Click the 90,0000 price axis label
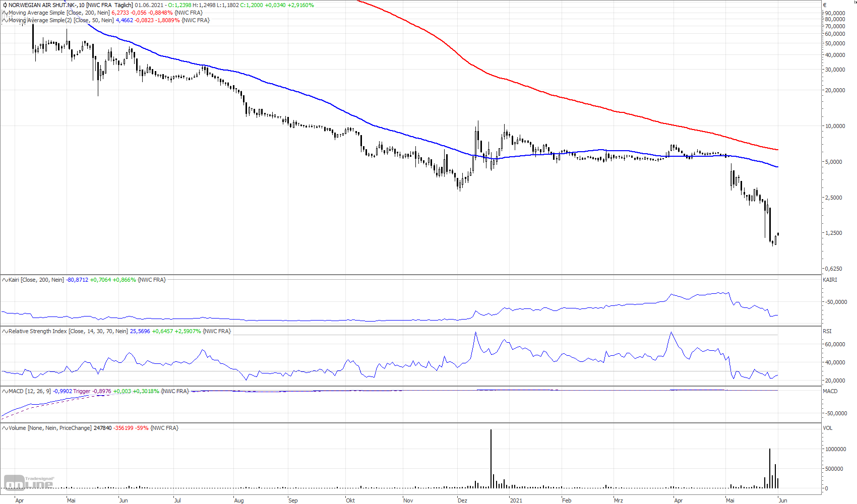 point(835,13)
